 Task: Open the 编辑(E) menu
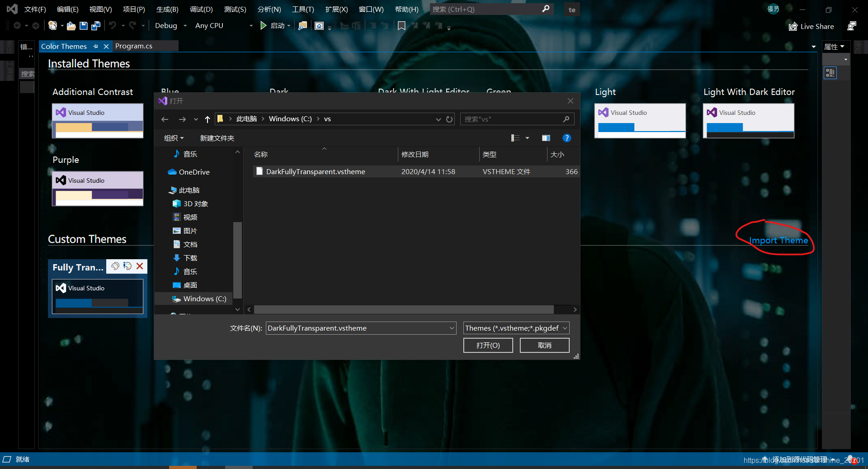(68, 9)
